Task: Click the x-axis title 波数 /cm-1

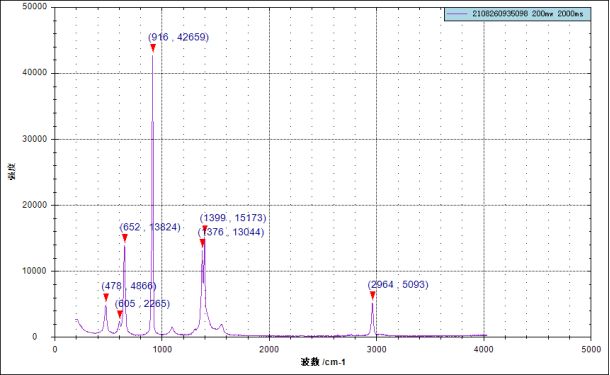Action: pos(323,362)
